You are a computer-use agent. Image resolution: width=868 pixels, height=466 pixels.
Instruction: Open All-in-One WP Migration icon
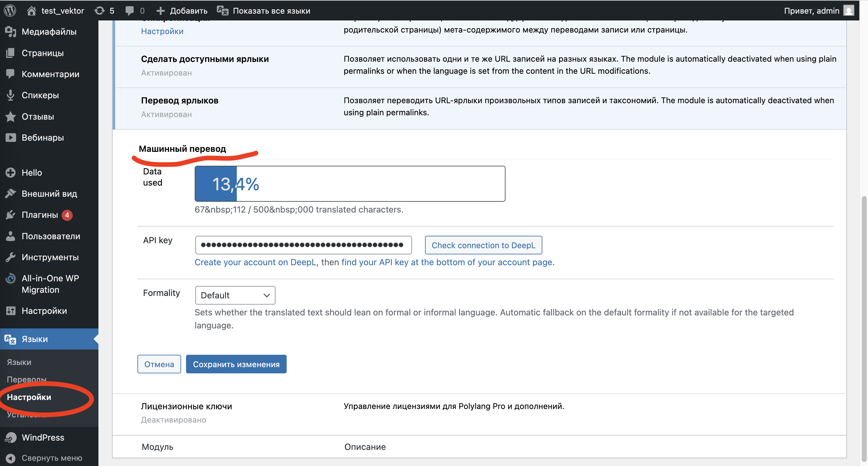coord(11,279)
